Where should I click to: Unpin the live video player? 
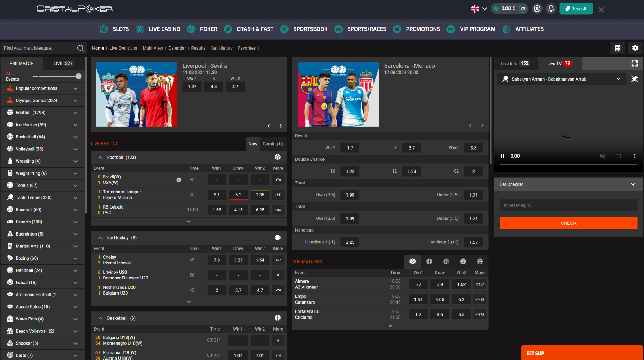point(634,79)
